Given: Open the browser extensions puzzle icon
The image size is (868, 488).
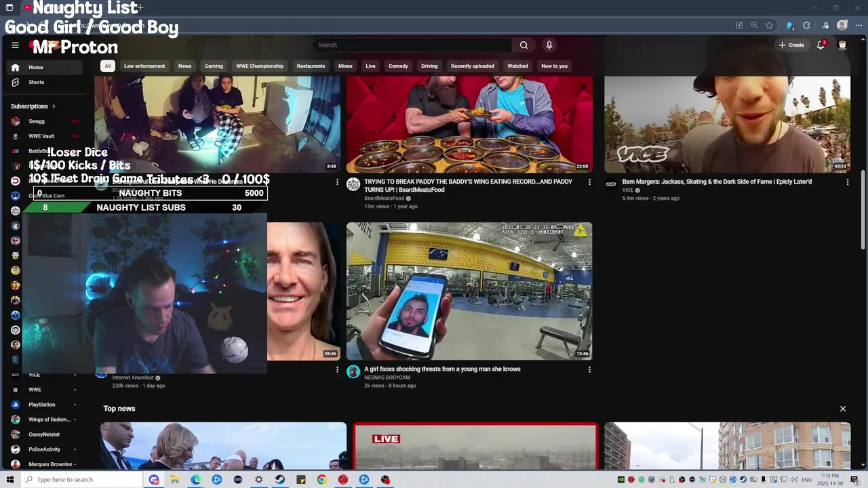Looking at the screenshot, I should click(x=806, y=25).
